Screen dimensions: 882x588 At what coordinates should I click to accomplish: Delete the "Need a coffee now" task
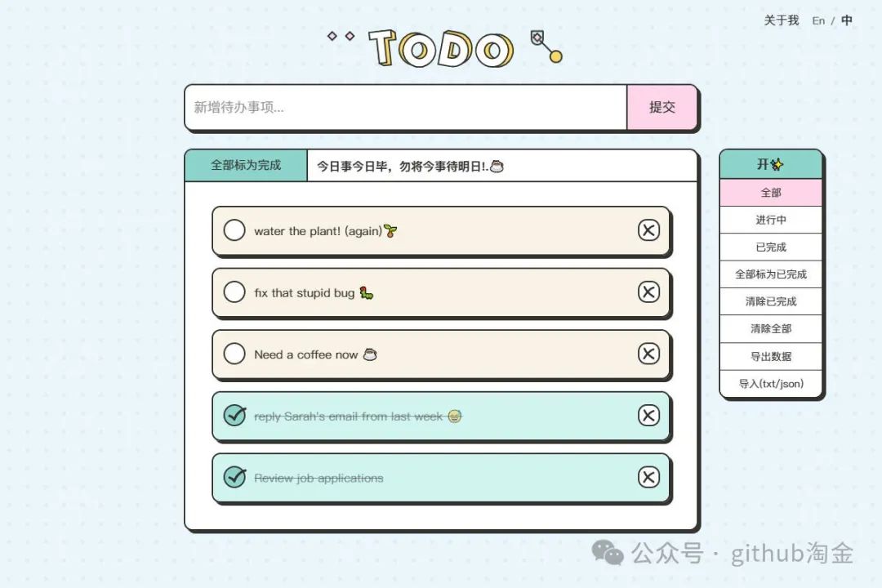tap(648, 354)
